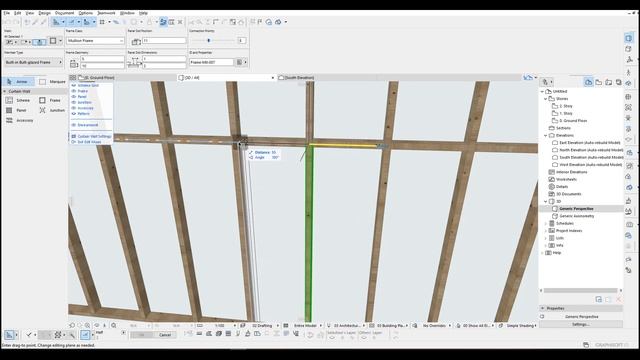Open the File menu
640x360 pixels.
(x=7, y=13)
